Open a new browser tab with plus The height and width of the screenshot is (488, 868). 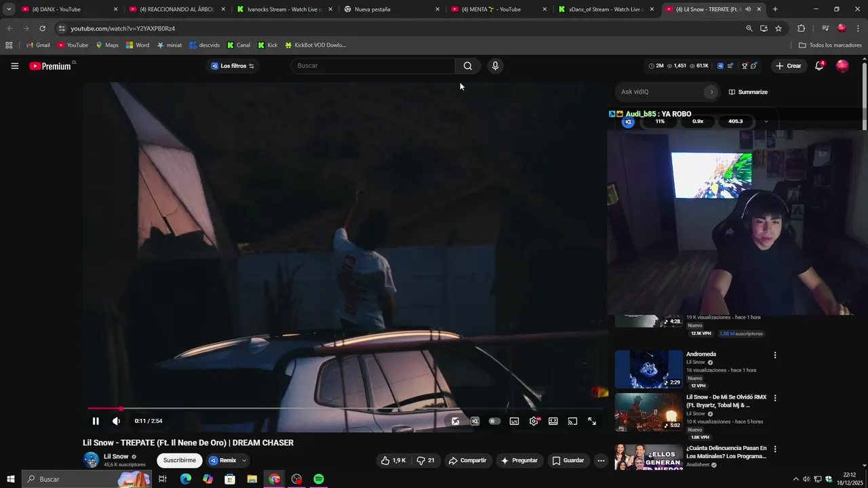[775, 9]
